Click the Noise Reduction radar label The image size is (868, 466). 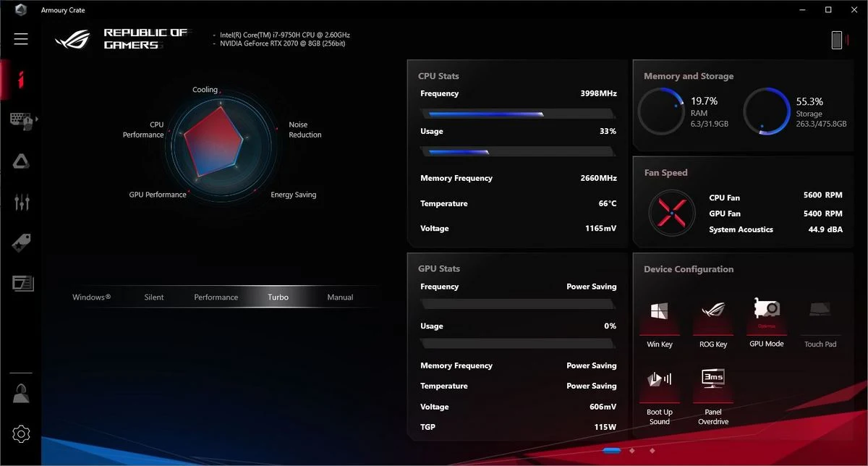305,130
